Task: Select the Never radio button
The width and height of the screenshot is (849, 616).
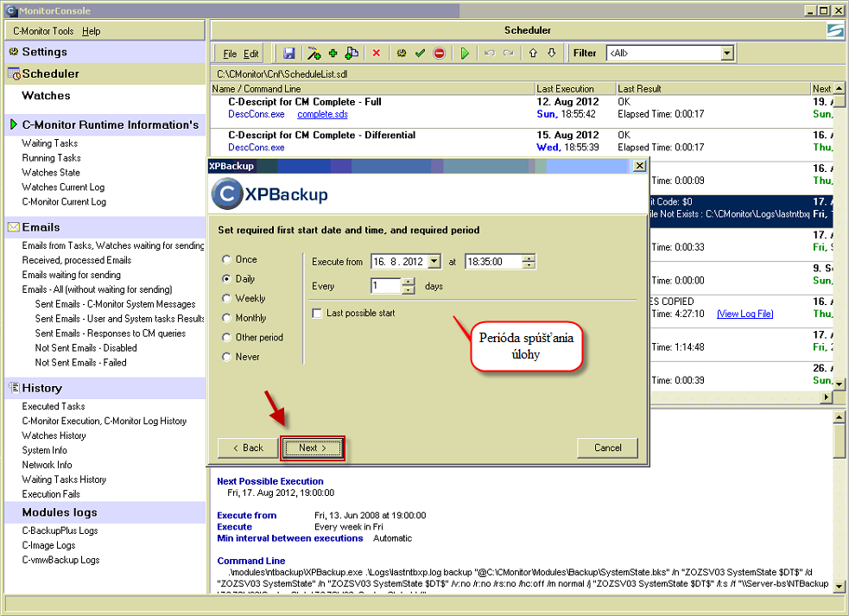Action: click(x=227, y=357)
